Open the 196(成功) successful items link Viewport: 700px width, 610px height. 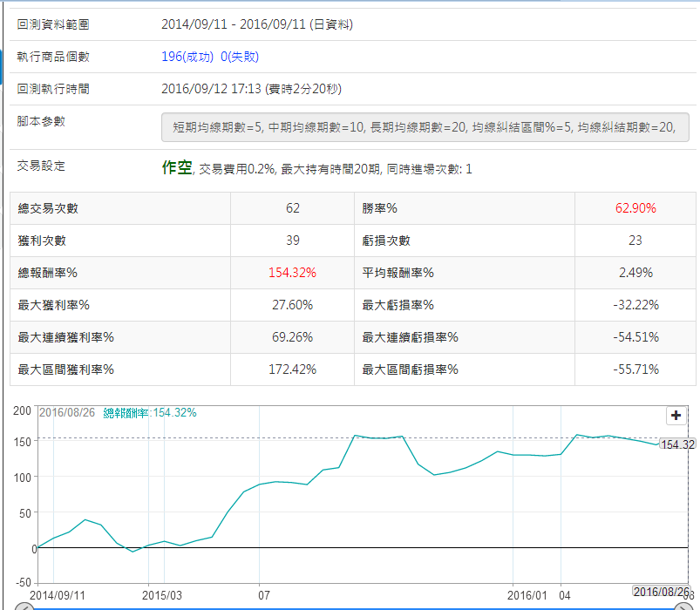[188, 57]
